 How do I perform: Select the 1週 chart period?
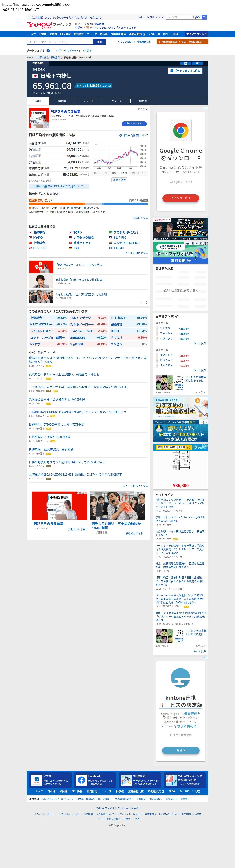tap(105, 173)
